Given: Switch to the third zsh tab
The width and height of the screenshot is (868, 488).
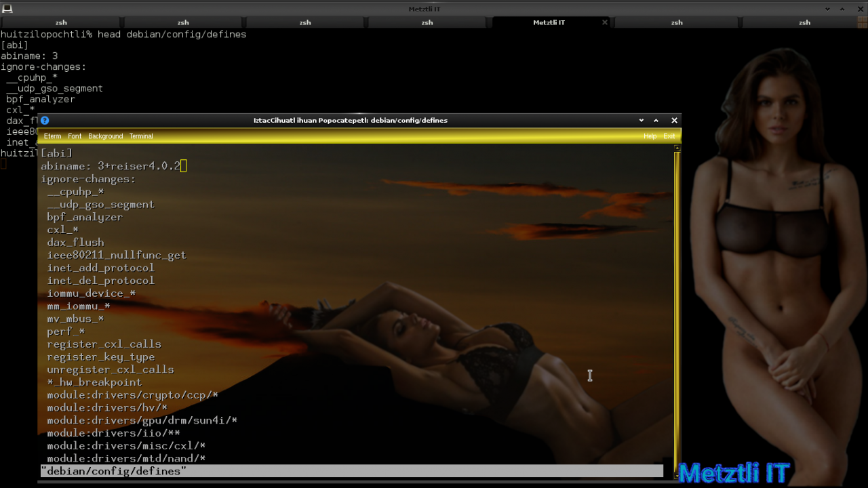Looking at the screenshot, I should [305, 22].
